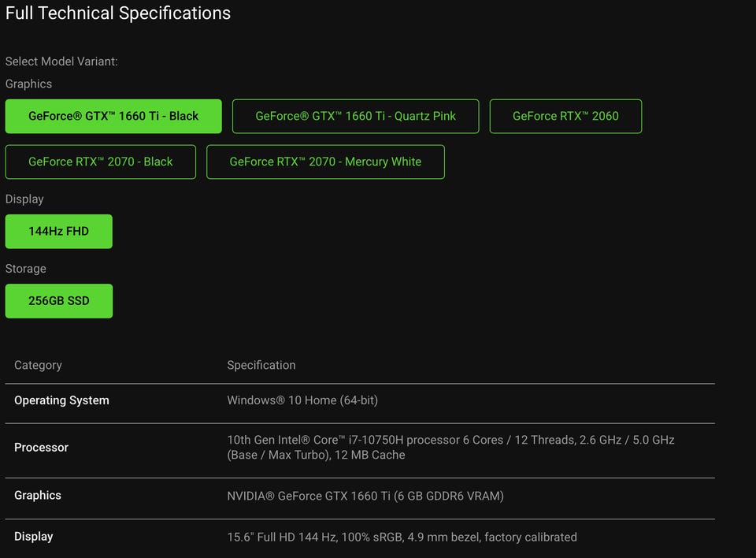
Task: Click the Intel Core i7-10750H processor details
Action: pos(450,447)
